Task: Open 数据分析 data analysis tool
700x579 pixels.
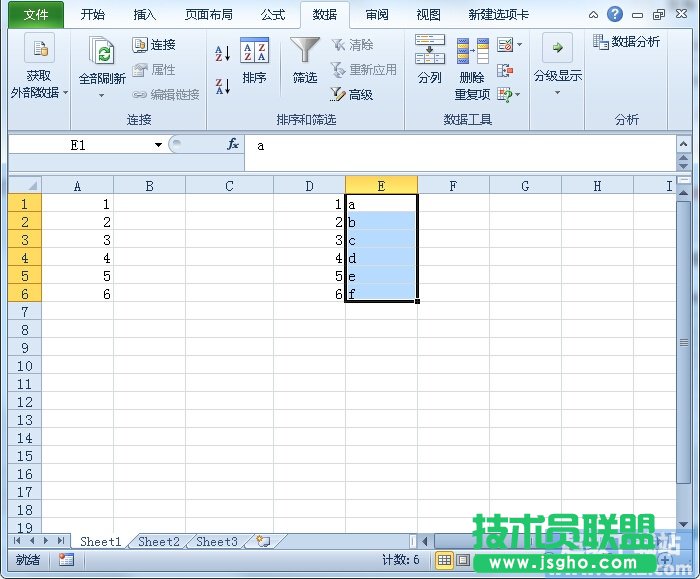Action: tap(626, 42)
